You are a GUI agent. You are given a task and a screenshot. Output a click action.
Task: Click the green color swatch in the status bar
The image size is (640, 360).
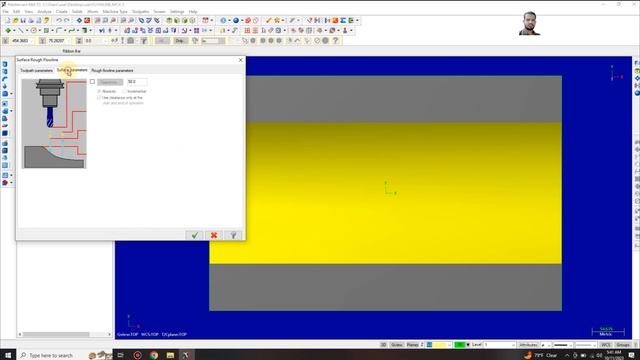[x=460, y=345]
